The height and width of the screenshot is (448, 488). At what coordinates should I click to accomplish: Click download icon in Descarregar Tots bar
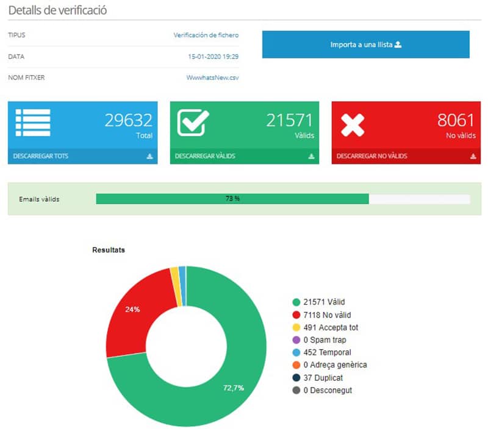[149, 156]
